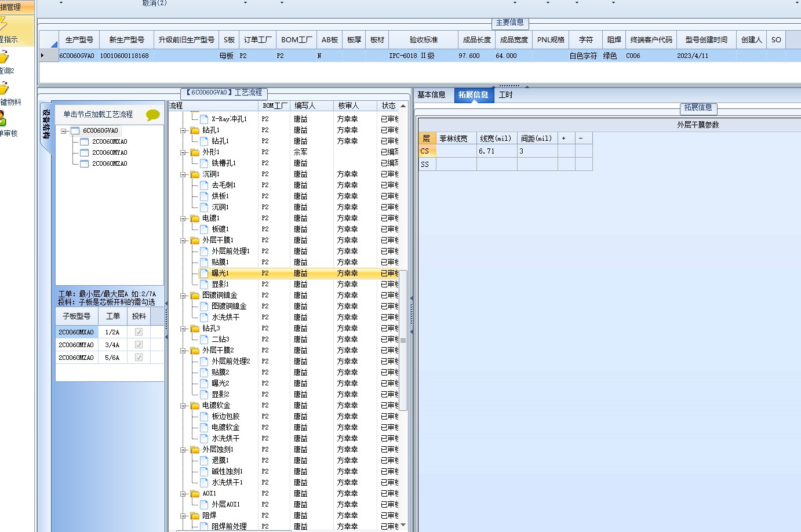Click the document icon beside 显影1

coord(204,284)
